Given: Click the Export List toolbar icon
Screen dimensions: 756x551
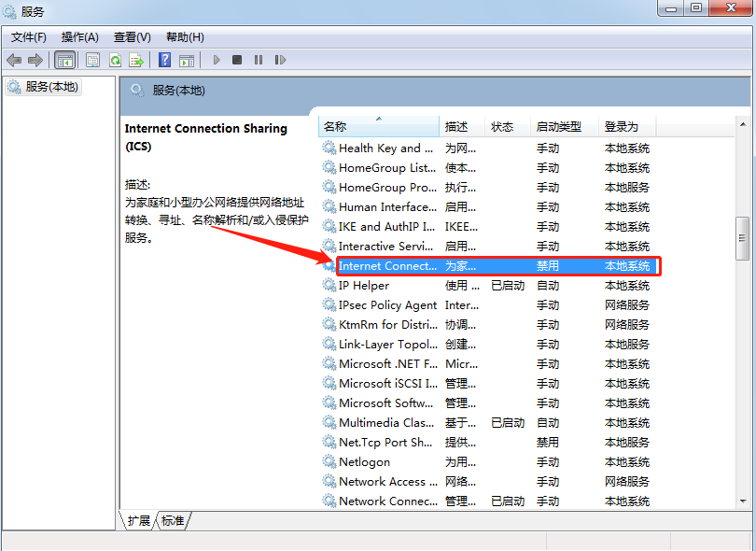Looking at the screenshot, I should [136, 60].
